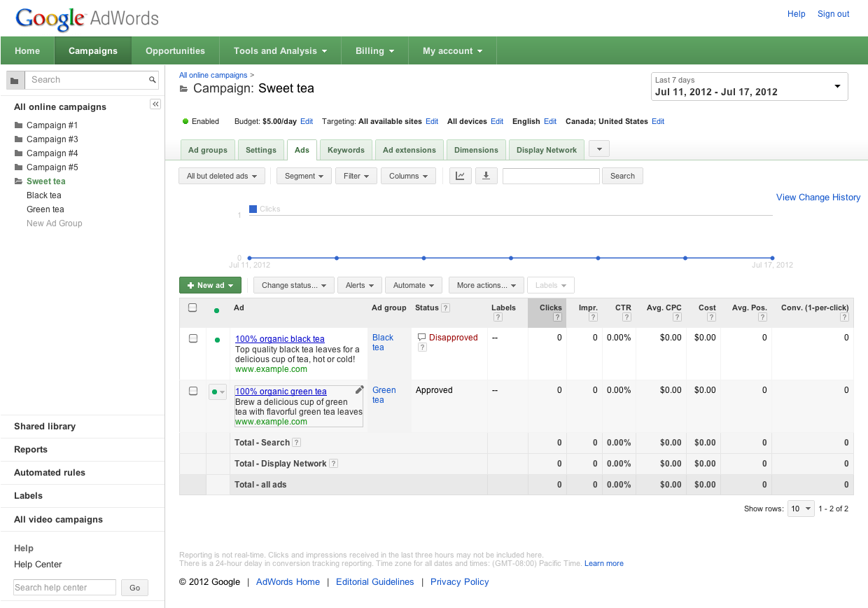Viewport: 868px width, 608px height.
Task: Click the Jul 17, 2012 data point on chart
Action: pos(772,258)
